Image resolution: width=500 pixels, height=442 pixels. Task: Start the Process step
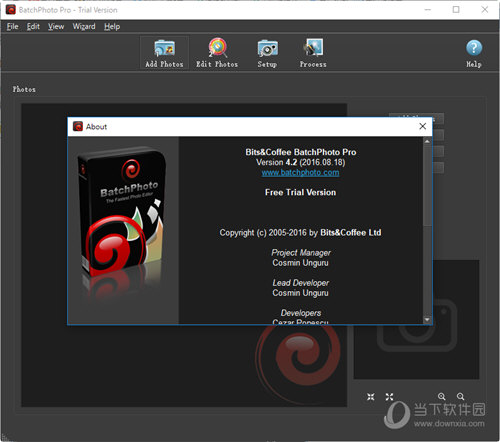tap(313, 53)
